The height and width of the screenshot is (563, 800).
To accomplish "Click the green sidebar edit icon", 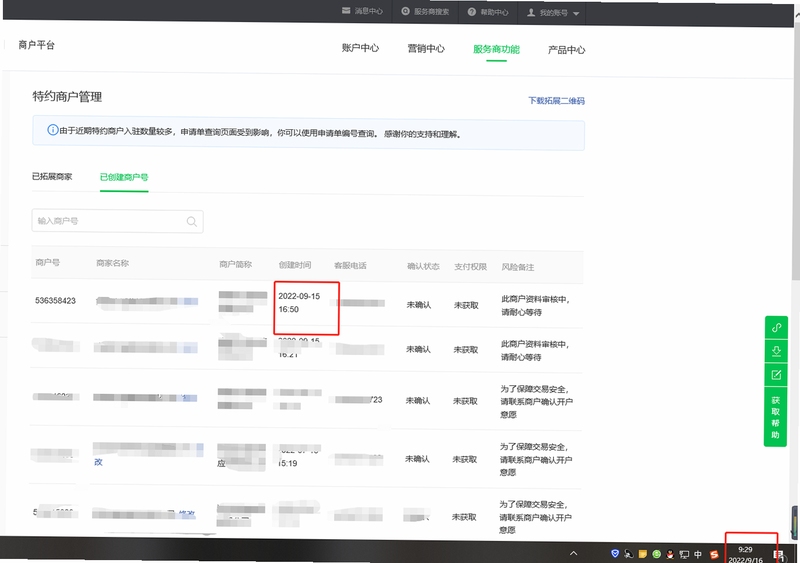I will click(776, 375).
